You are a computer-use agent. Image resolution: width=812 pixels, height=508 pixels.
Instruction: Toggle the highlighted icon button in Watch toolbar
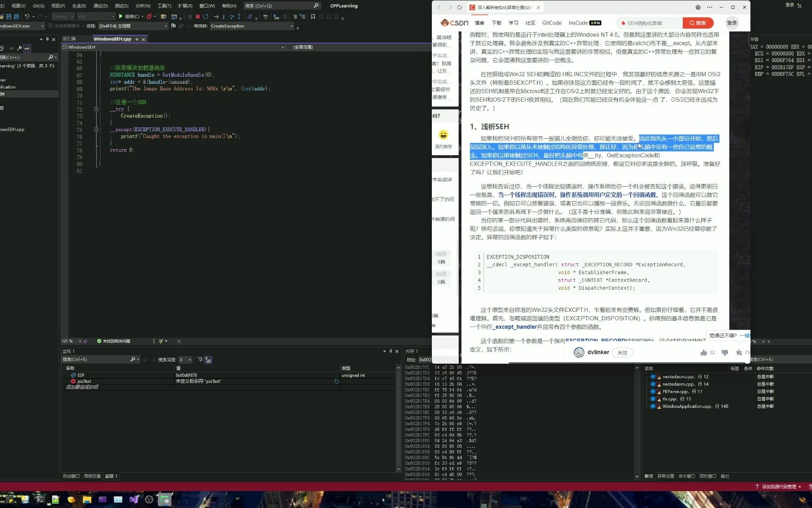tap(208, 360)
